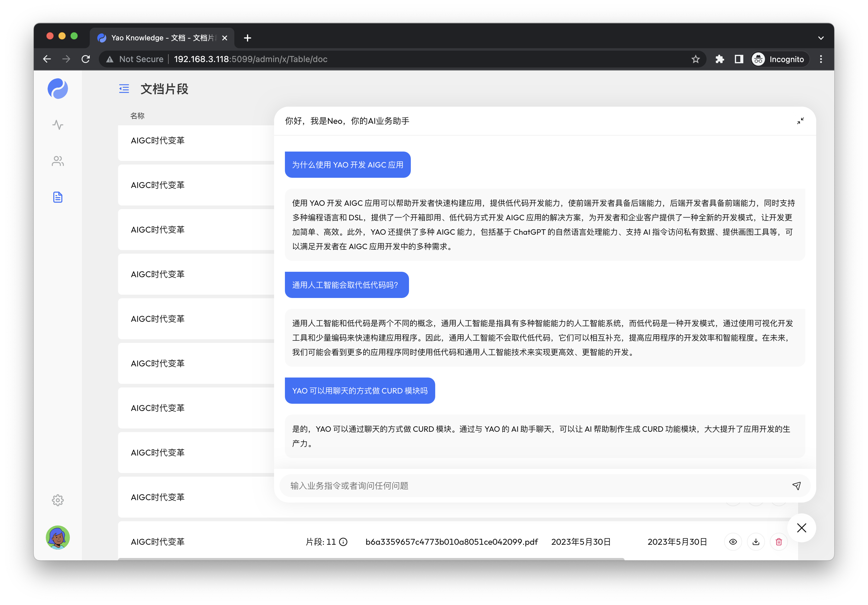Click the message 为什么使用 YAO 开发 AIGC 应用
Image resolution: width=868 pixels, height=605 pixels.
(348, 165)
